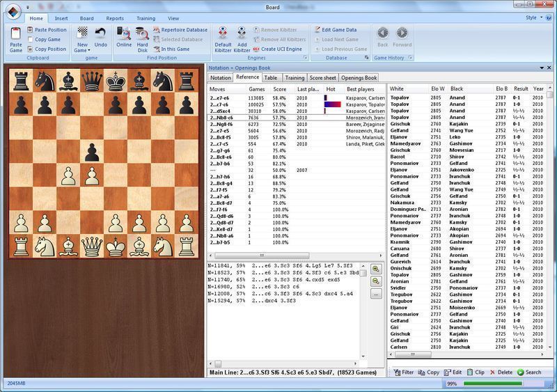The image size is (557, 392).
Task: Open the Style dropdown menu
Action: click(x=533, y=17)
